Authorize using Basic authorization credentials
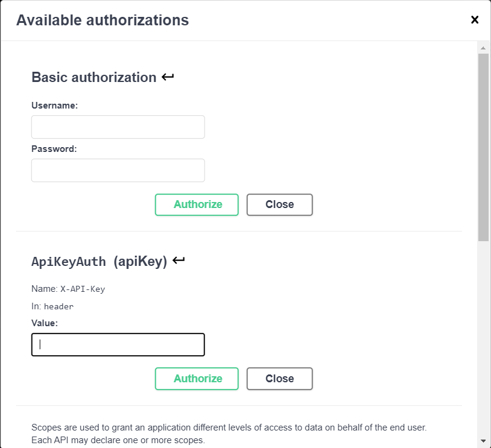491x448 pixels. [197, 204]
